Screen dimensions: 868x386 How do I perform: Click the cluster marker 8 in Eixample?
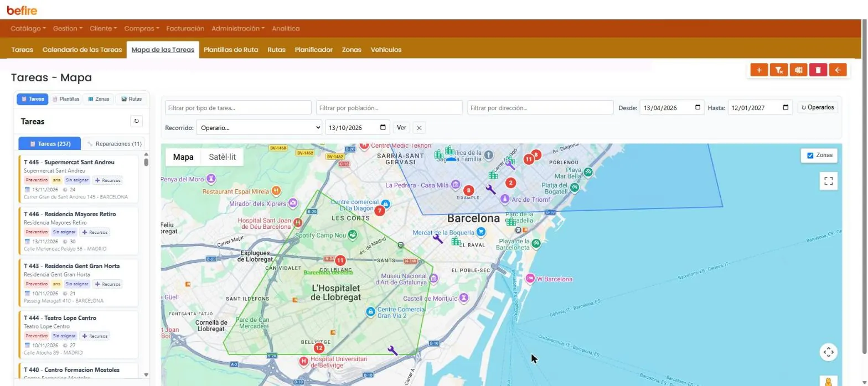pos(468,190)
